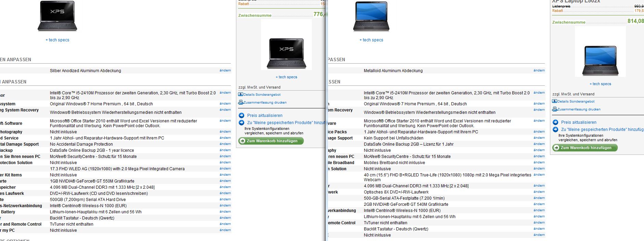Click ändern for right Office Starter 2010 row
Viewport: 644px width, 241px height.
click(x=539, y=121)
